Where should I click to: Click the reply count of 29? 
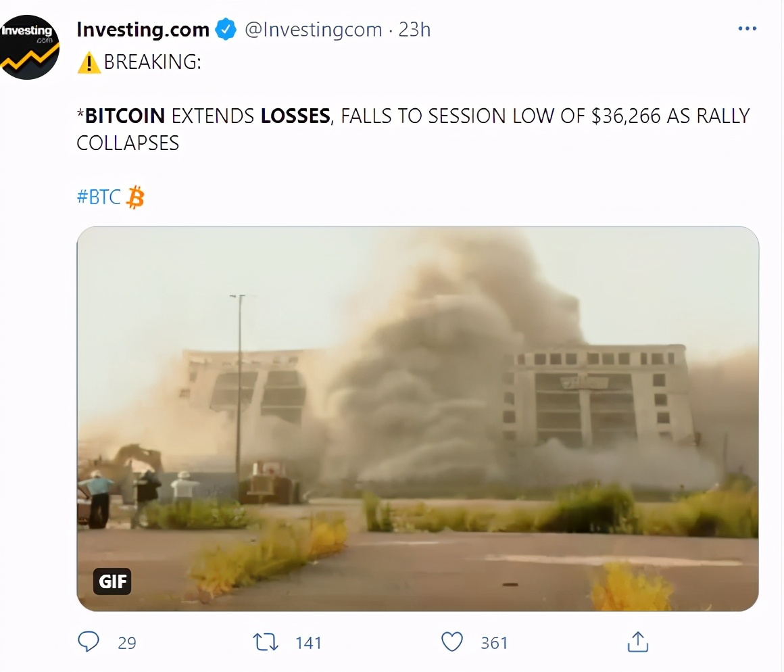point(127,642)
